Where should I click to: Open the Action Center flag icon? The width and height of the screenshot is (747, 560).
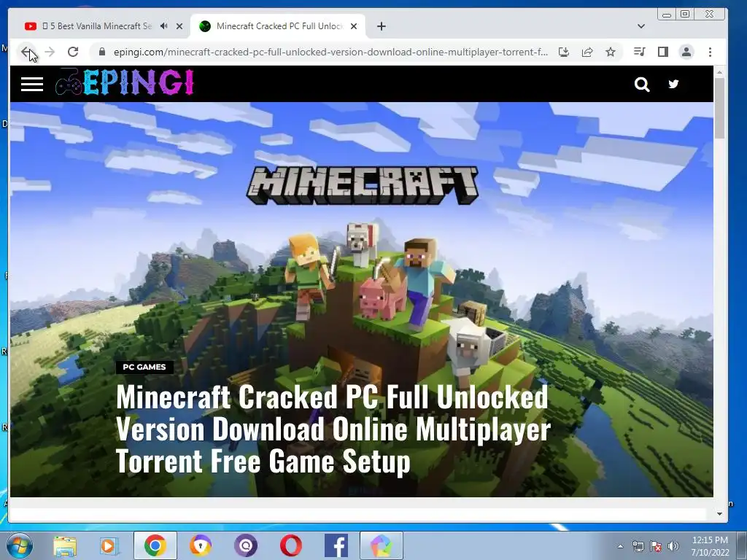pos(656,546)
